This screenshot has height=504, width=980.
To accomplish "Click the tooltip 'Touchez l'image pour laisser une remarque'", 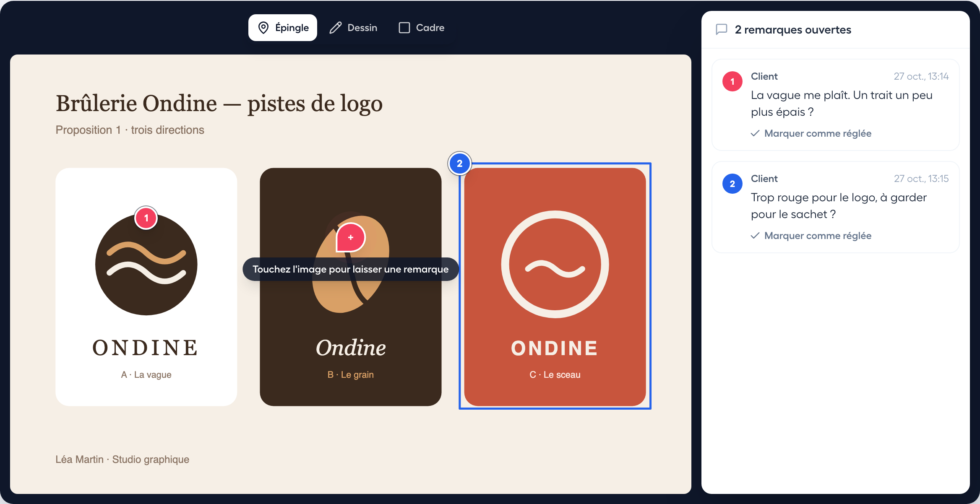I will point(351,269).
